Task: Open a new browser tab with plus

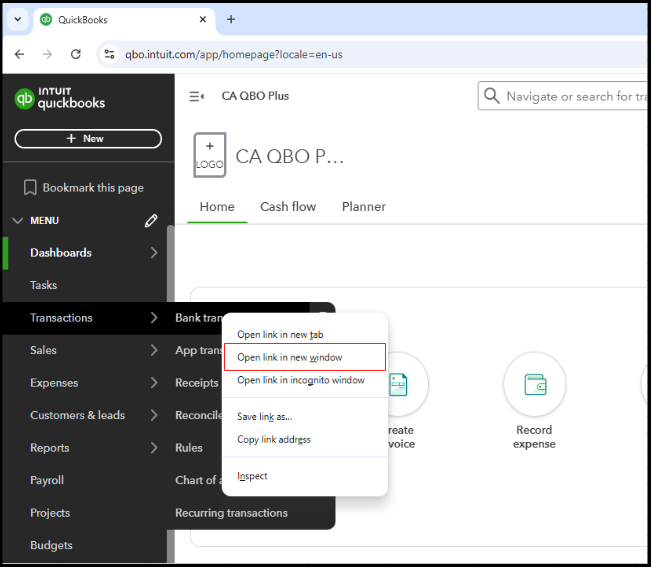Action: 231,20
